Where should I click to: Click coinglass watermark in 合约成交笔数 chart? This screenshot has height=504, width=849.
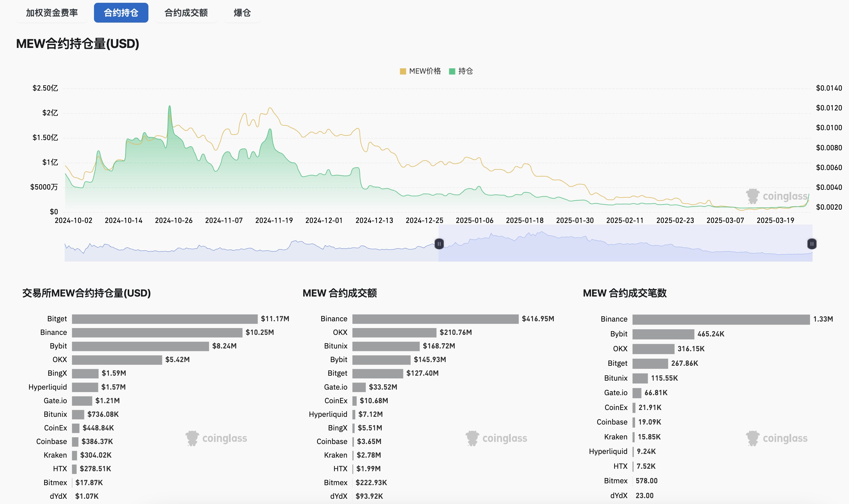coord(777,438)
